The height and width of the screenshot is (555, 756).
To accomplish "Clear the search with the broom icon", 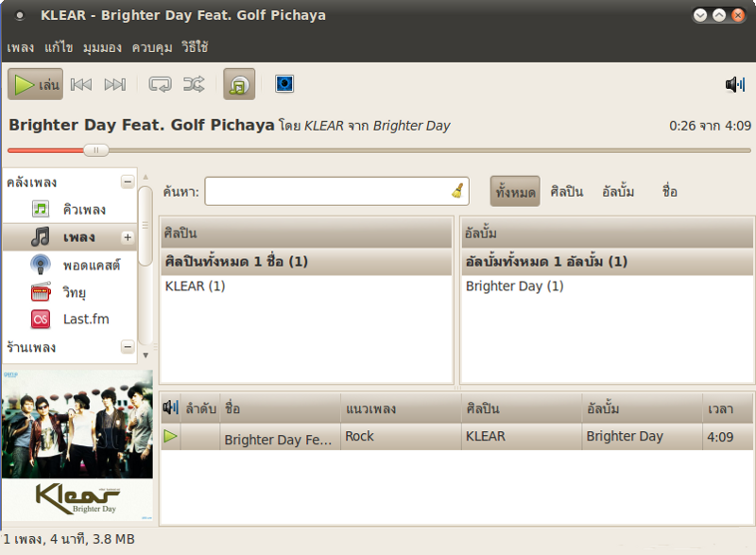I will coord(457,191).
